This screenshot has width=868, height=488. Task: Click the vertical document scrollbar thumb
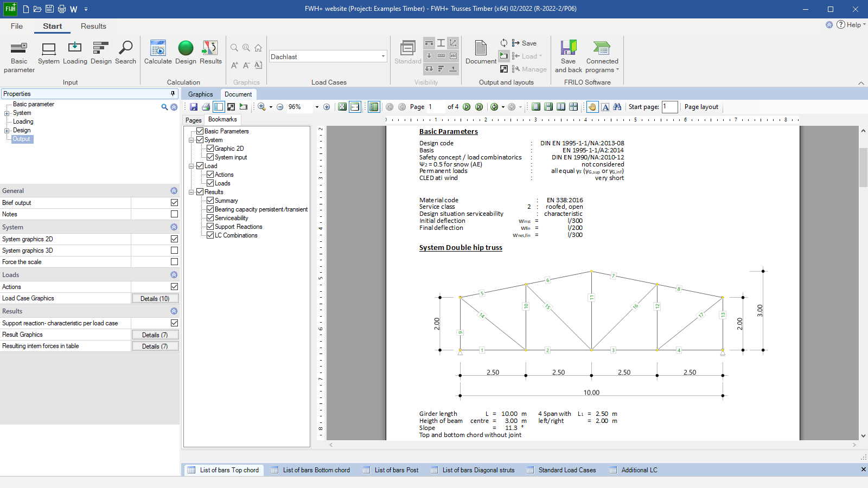tap(863, 168)
